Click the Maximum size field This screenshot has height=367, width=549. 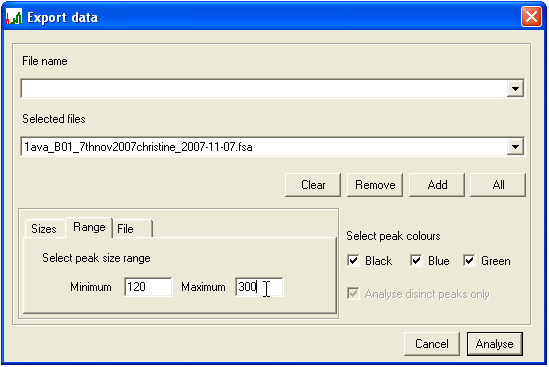point(259,287)
